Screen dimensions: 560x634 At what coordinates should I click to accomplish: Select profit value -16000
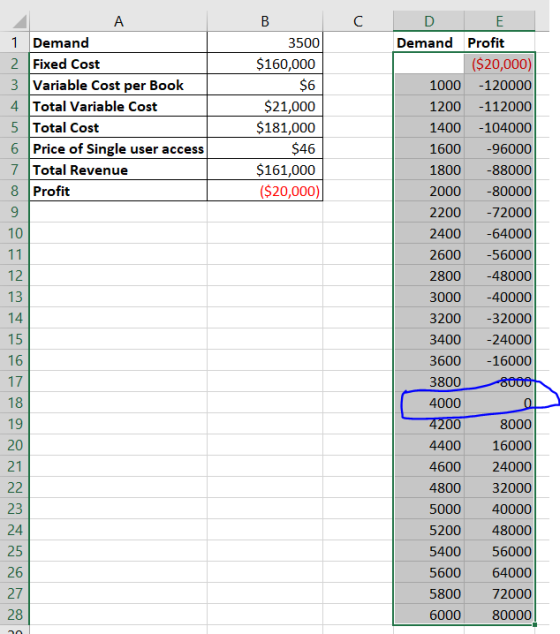coord(500,360)
